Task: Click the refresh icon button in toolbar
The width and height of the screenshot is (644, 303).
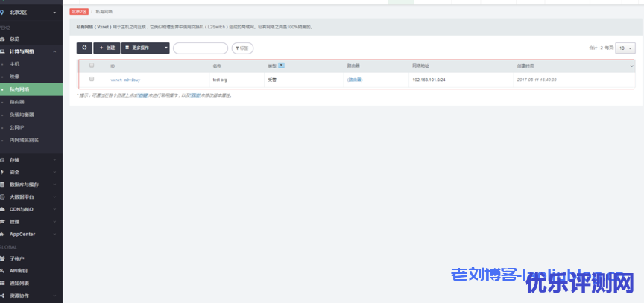Action: [x=84, y=48]
